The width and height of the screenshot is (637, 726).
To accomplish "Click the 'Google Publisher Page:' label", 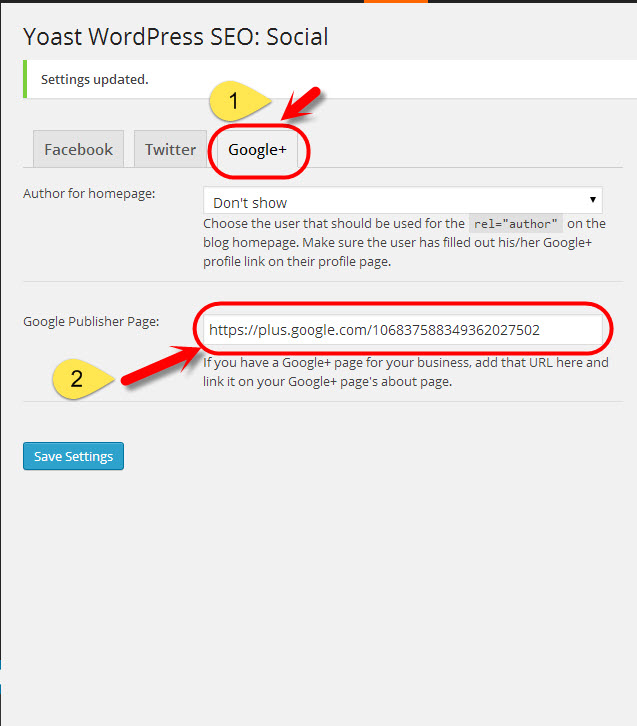I will pos(91,321).
